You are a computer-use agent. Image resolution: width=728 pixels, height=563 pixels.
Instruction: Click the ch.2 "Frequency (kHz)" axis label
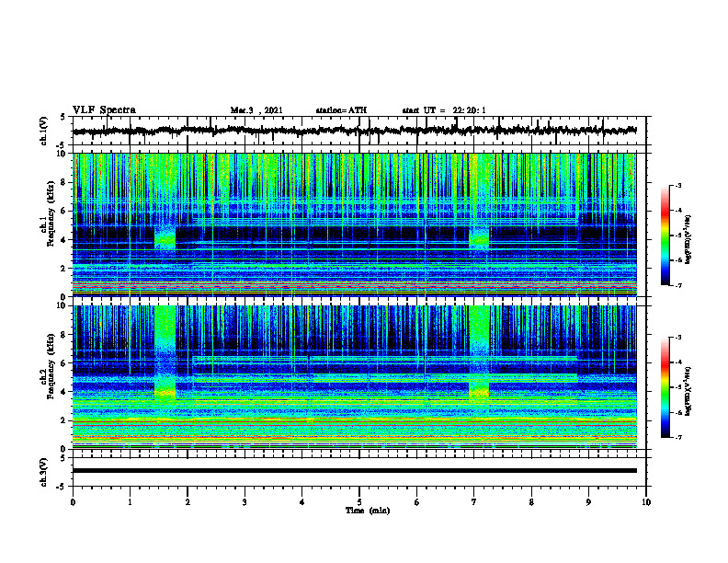(51, 366)
